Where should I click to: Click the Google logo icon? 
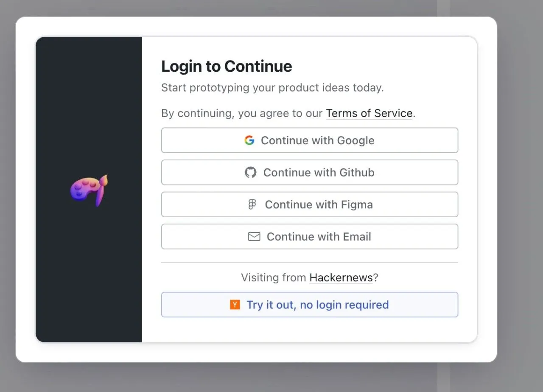click(x=249, y=140)
